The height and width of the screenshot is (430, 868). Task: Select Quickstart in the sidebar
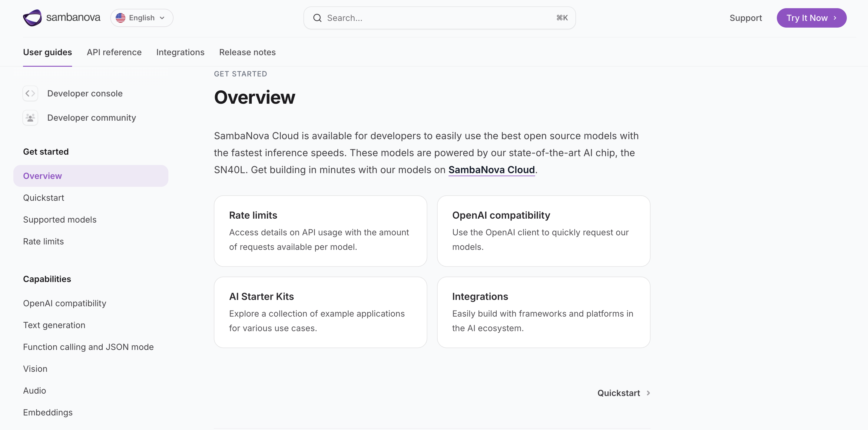pyautogui.click(x=44, y=198)
